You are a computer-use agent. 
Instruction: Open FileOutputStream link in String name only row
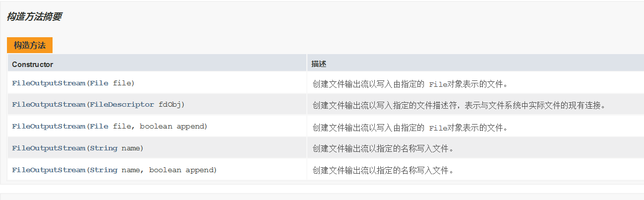click(x=49, y=148)
